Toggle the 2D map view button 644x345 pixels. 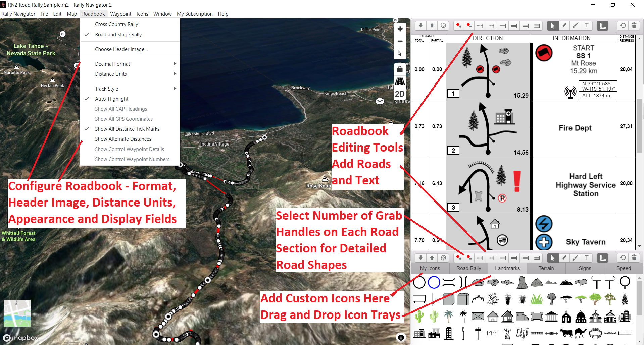pyautogui.click(x=400, y=94)
